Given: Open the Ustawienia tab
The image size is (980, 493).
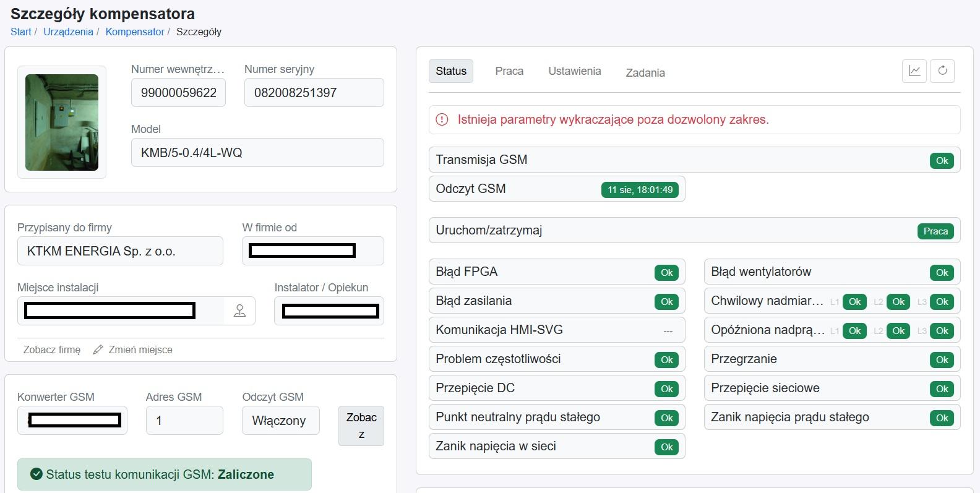Looking at the screenshot, I should [575, 71].
